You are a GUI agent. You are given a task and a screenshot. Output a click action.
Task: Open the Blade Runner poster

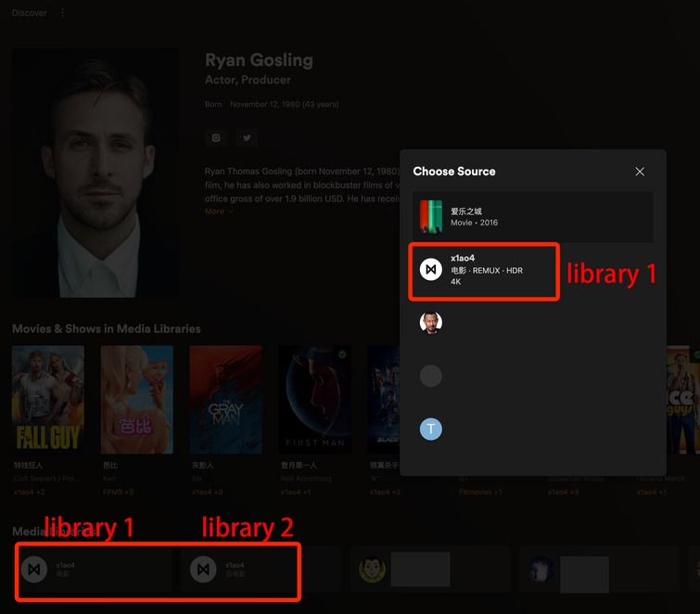tap(384, 400)
